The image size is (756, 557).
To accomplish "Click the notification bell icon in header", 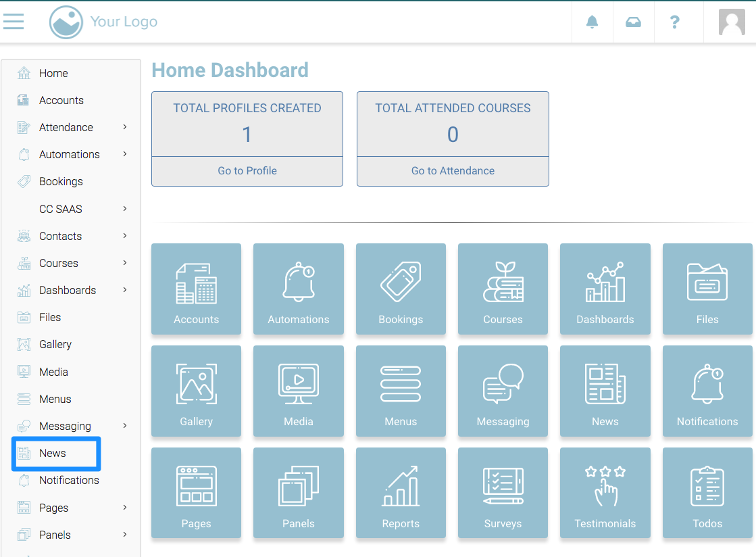I will click(x=592, y=22).
